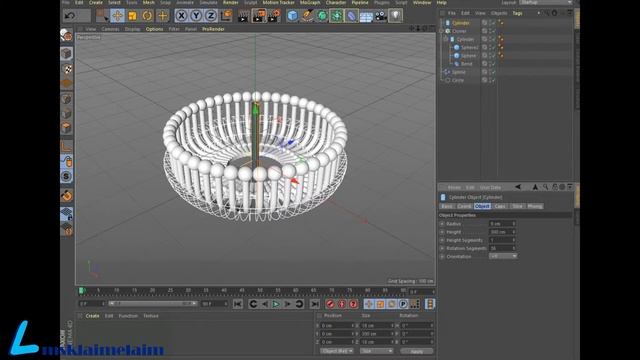Image resolution: width=640 pixels, height=360 pixels.
Task: Click the Camera icon in the toolbar
Action: coord(380,16)
